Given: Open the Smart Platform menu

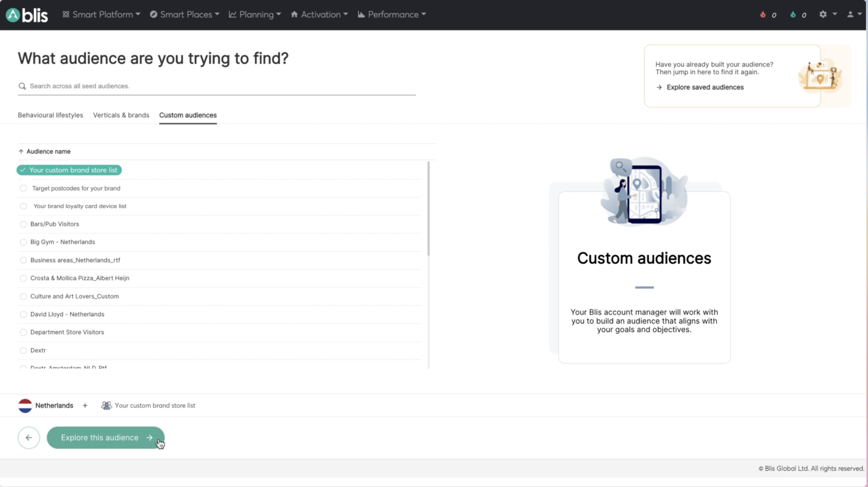Looking at the screenshot, I should point(102,14).
